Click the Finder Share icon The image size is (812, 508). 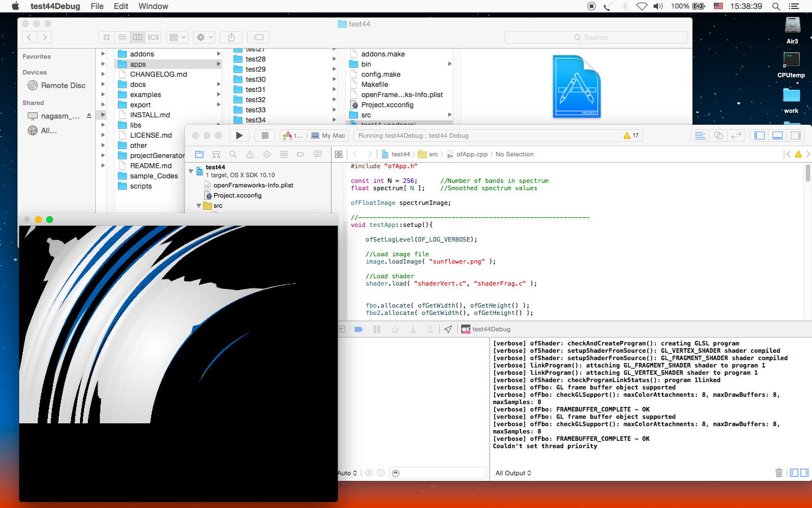231,37
